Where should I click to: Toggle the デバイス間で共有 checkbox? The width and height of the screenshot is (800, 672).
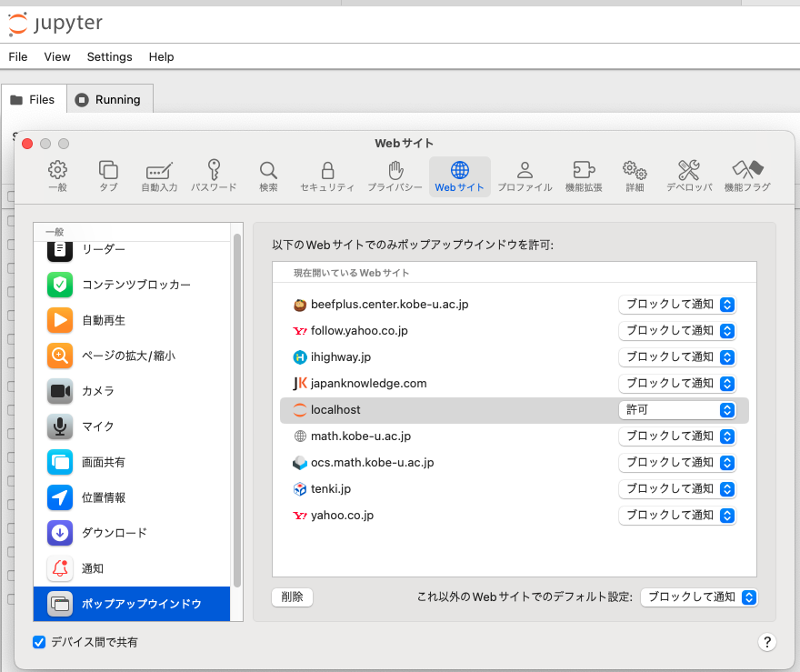(39, 642)
